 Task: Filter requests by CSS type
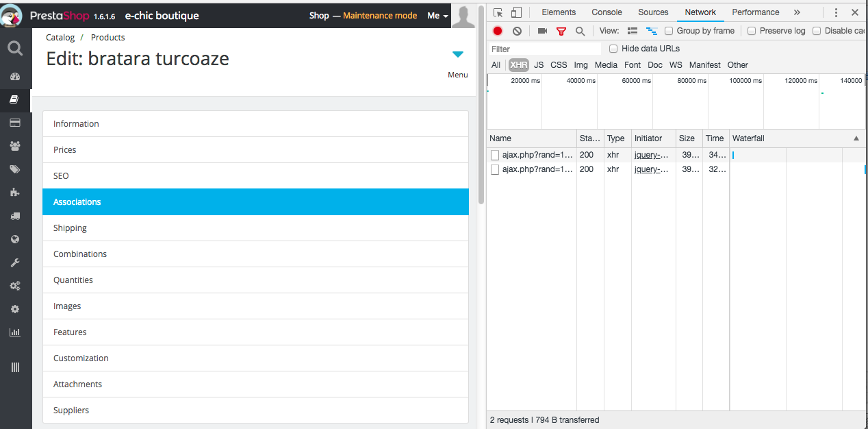(559, 65)
